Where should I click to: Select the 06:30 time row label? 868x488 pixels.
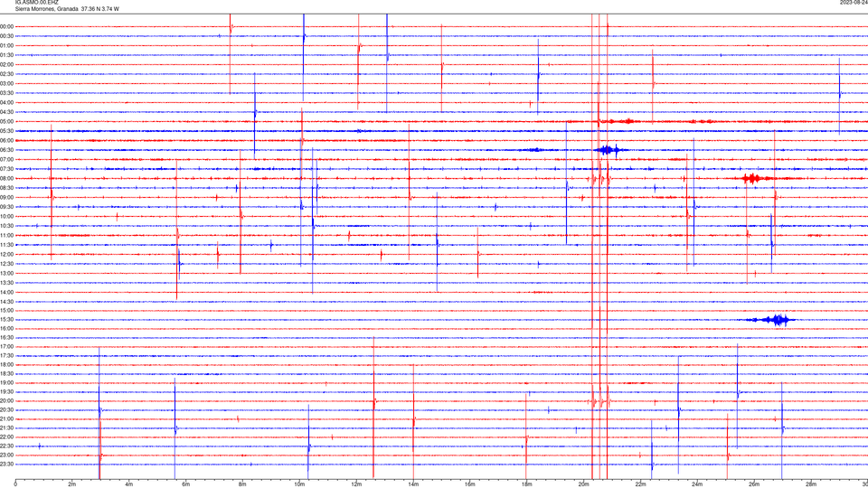click(x=7, y=150)
